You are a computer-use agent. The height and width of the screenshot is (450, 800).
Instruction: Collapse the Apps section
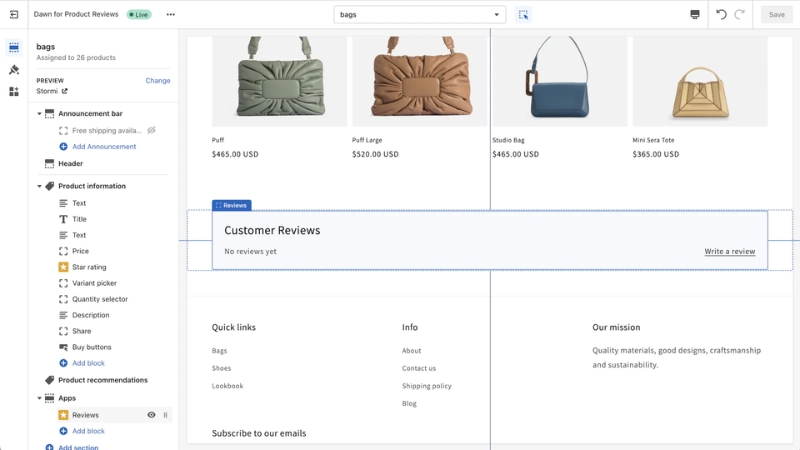pos(39,397)
